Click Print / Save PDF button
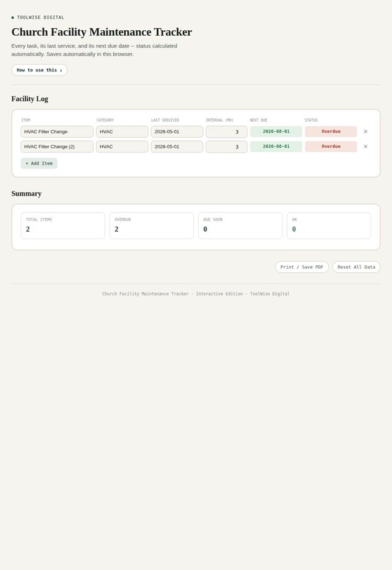392x570 pixels. point(302,267)
